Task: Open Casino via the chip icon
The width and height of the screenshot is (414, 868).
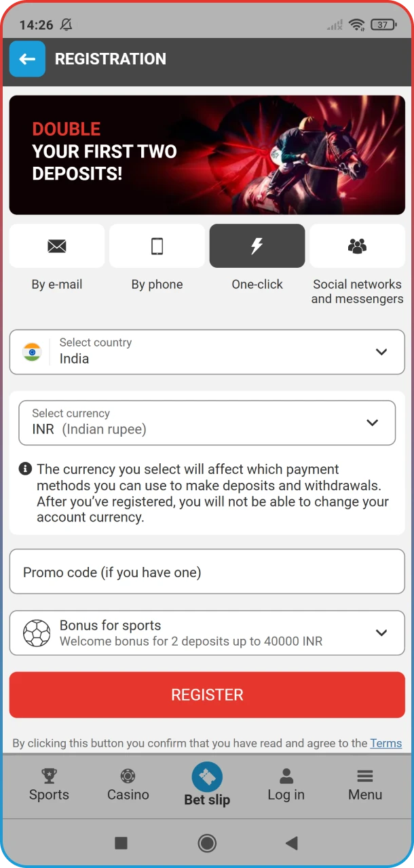Action: (x=128, y=776)
